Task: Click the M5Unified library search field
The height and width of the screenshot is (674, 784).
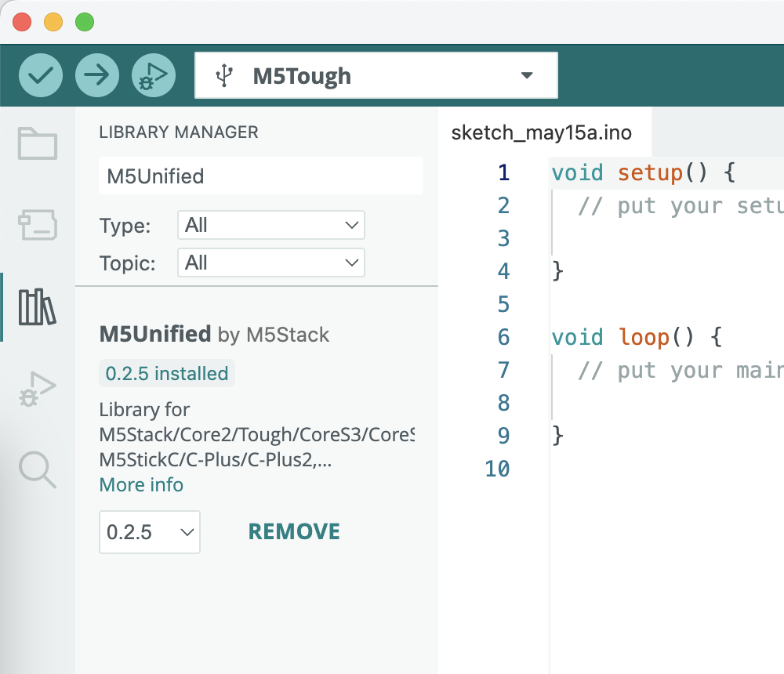Action: click(x=260, y=176)
